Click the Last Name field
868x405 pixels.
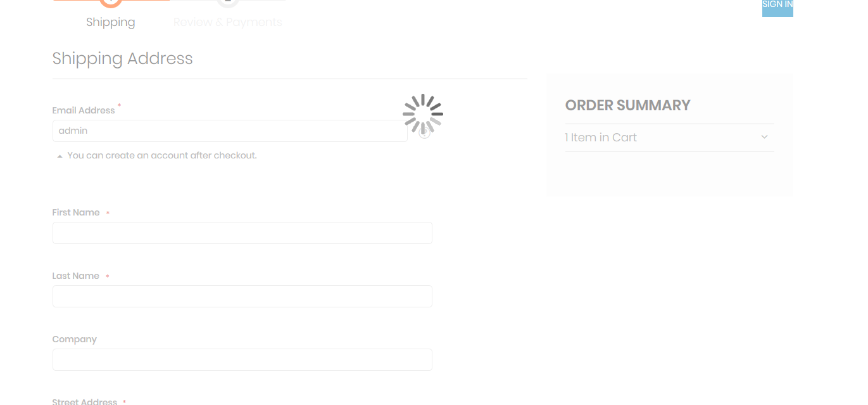coord(242,296)
